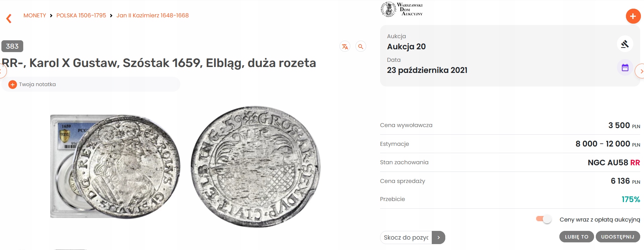
Task: Toggle prices including the auction fee switch
Action: 543,219
